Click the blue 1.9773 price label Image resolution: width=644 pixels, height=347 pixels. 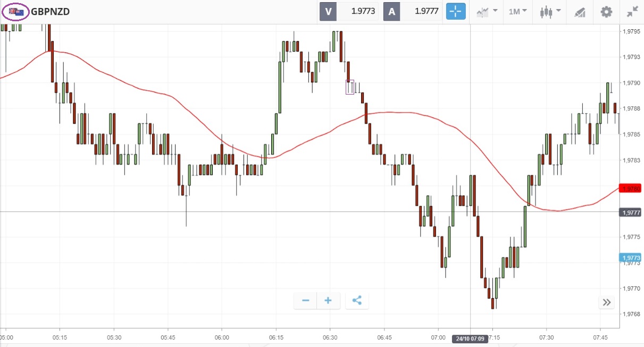coord(631,258)
